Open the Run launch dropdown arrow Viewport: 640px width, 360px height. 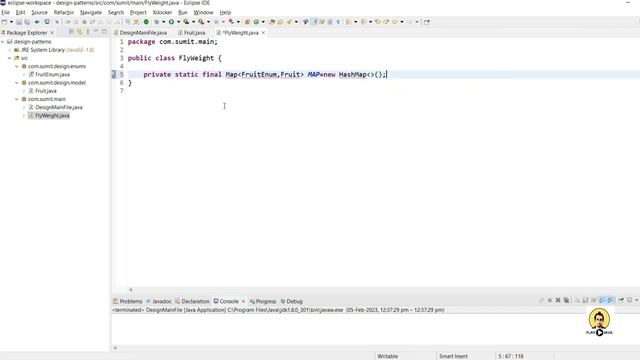click(x=178, y=22)
